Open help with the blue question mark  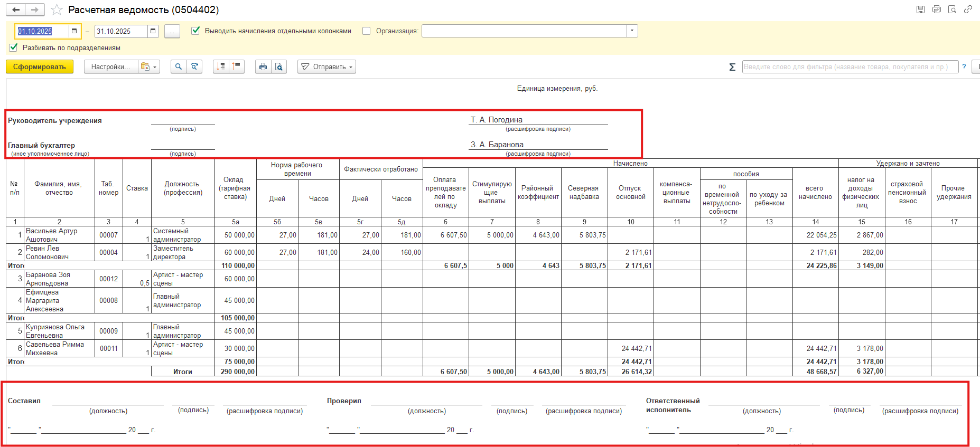click(x=964, y=66)
